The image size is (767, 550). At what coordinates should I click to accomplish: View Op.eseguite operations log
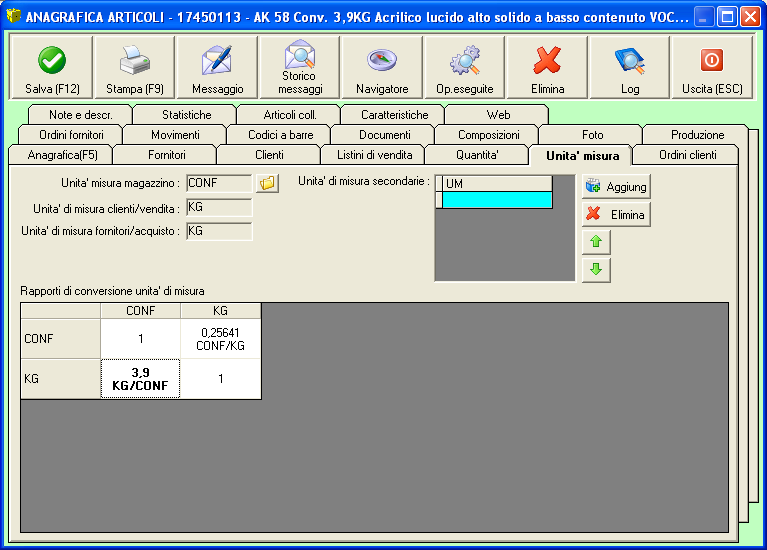465,68
